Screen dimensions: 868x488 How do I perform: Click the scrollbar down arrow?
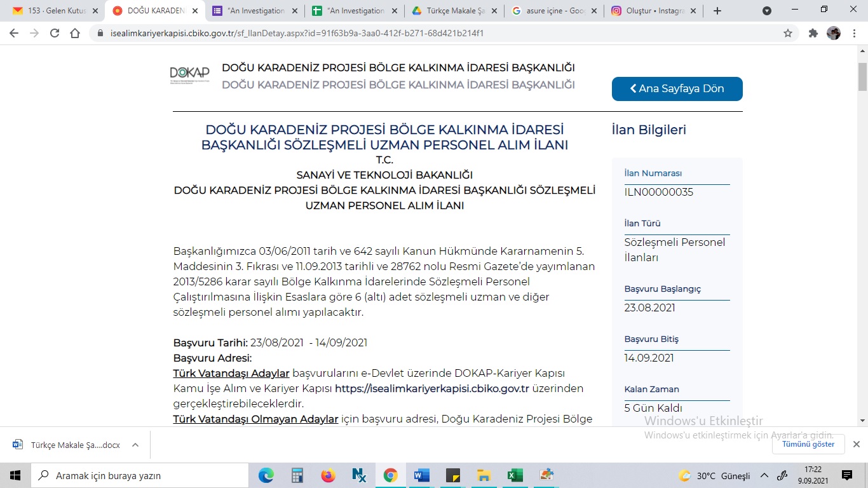point(862,421)
